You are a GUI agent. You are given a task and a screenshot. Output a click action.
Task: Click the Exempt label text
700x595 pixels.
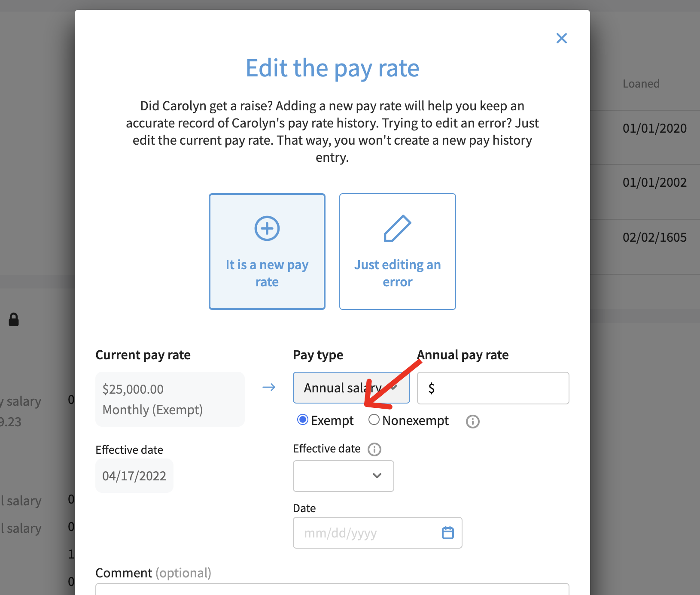point(332,421)
